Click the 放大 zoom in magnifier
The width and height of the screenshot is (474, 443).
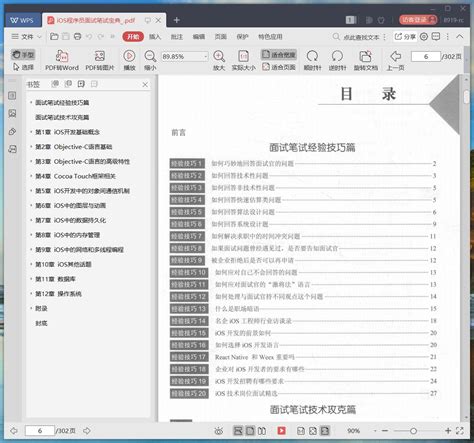tap(219, 56)
